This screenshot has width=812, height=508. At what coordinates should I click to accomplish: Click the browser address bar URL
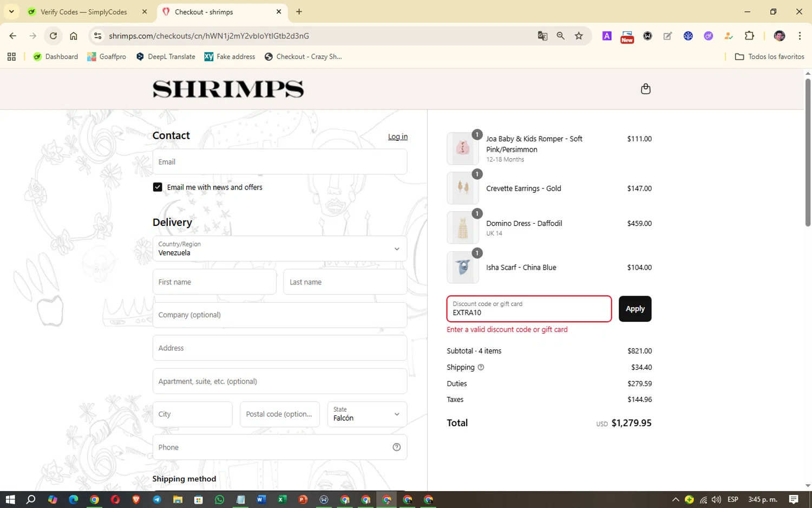point(209,36)
